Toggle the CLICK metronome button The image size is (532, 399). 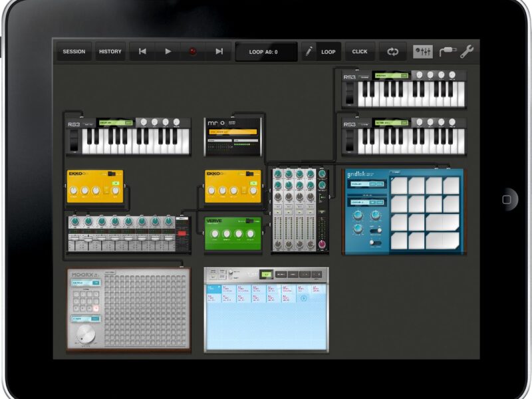[x=360, y=52]
